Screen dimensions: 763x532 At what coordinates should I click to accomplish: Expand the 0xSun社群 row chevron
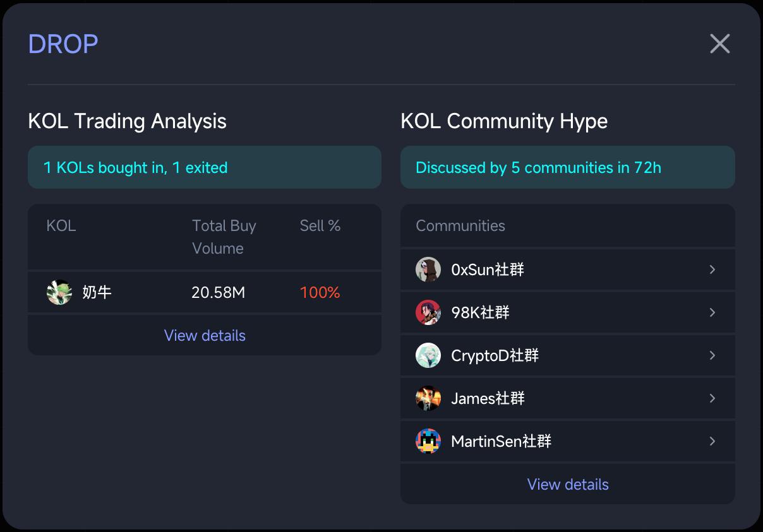[x=712, y=269]
